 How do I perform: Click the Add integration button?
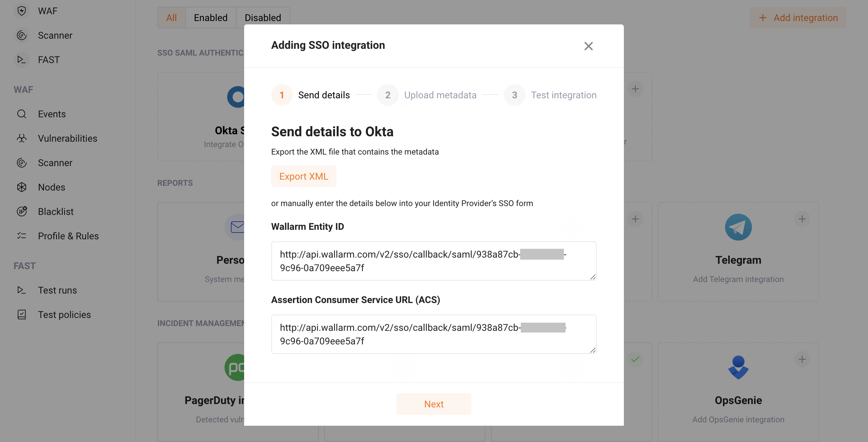click(x=797, y=18)
